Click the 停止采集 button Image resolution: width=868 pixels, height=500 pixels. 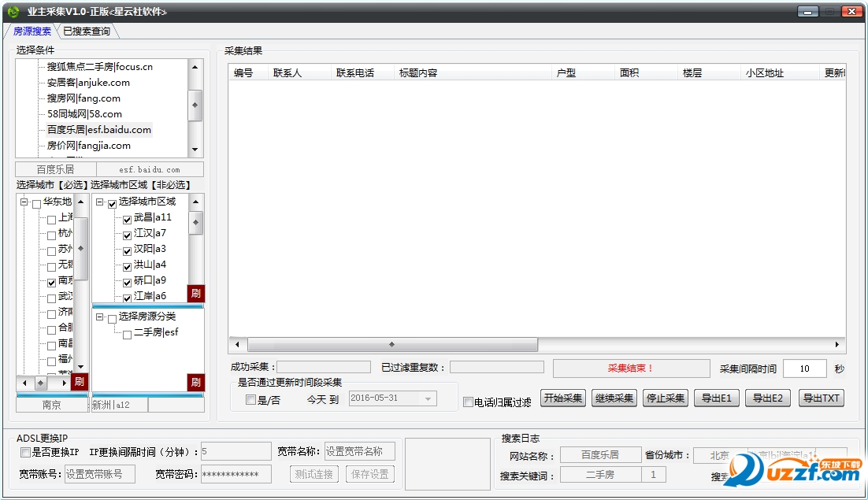point(666,398)
